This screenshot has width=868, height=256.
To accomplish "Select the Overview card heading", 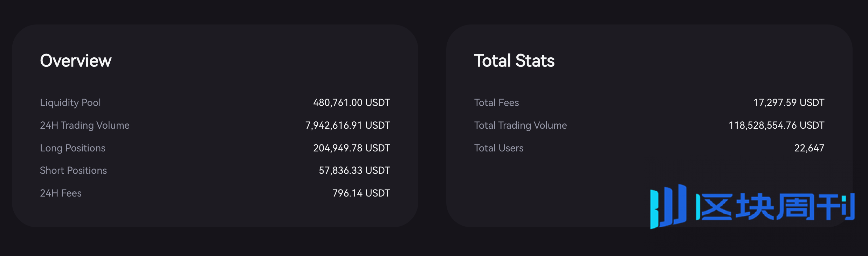I will (76, 61).
